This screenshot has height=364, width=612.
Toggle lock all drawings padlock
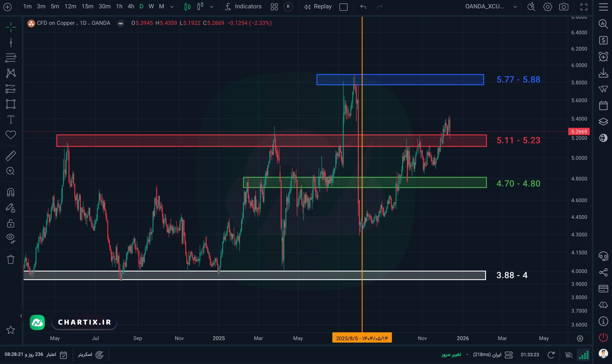pos(11,223)
